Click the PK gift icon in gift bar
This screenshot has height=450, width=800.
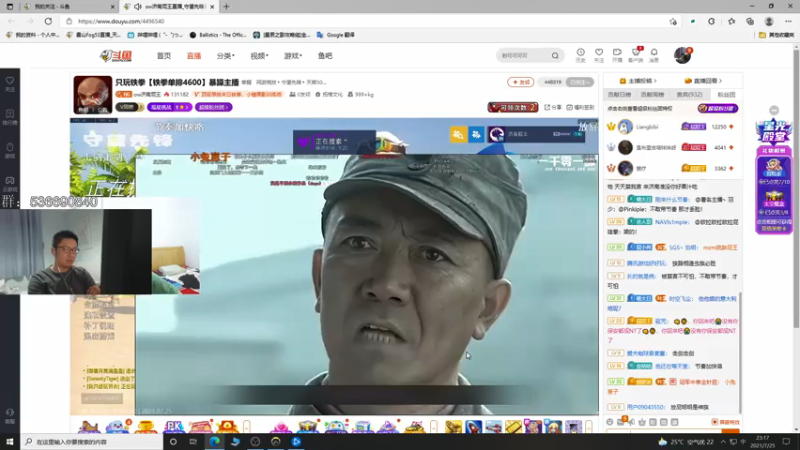[173, 427]
